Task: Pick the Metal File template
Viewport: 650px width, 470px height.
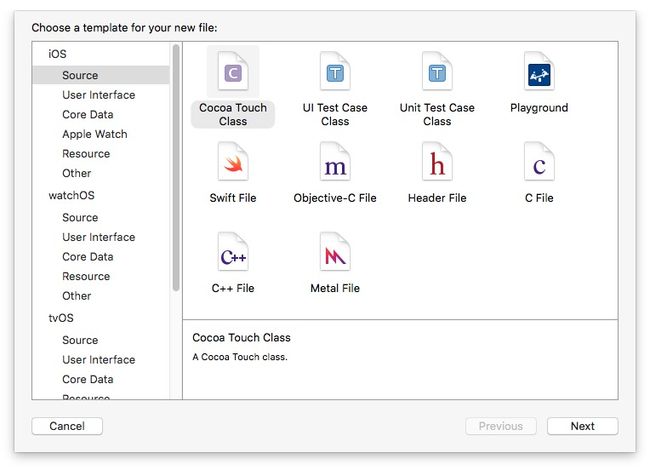Action: 335,252
